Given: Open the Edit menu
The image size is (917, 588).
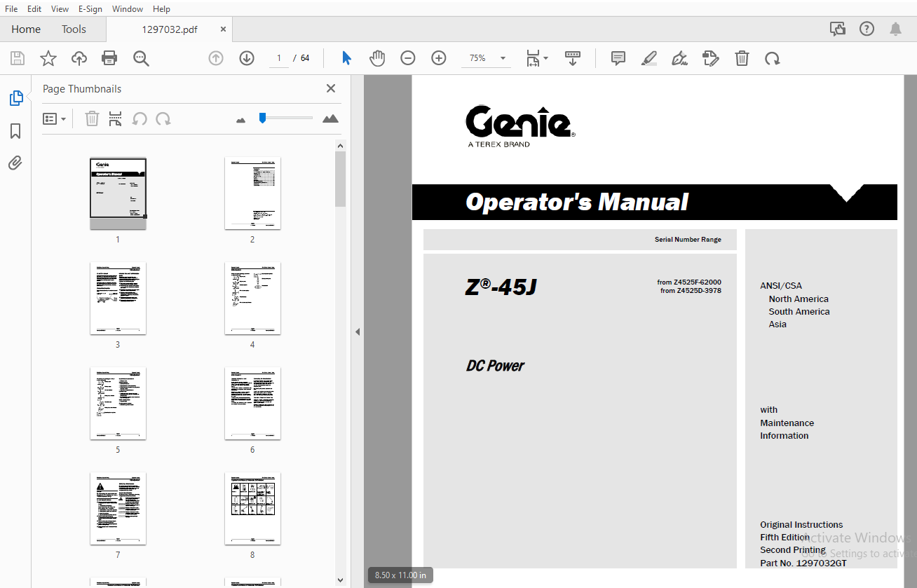Looking at the screenshot, I should pos(34,9).
